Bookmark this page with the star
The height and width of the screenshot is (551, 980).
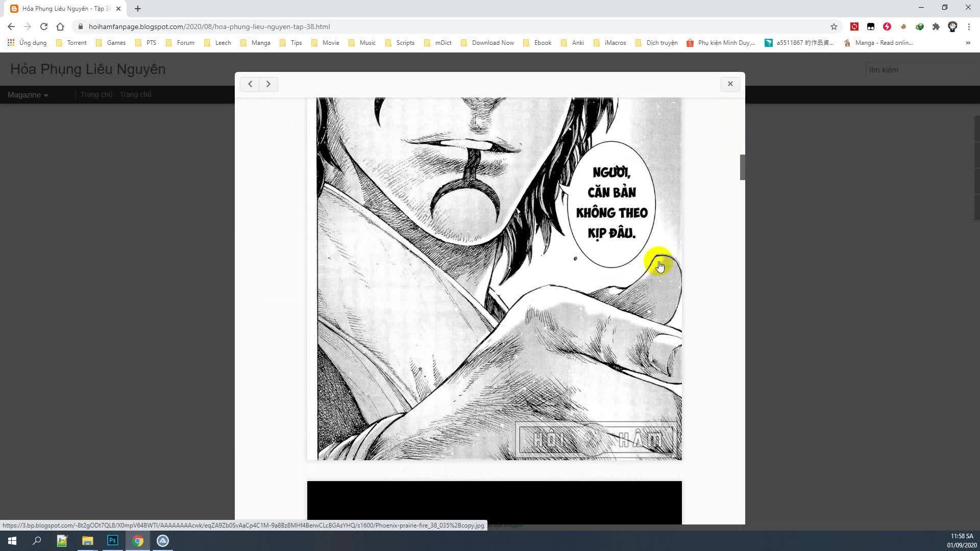click(x=834, y=27)
